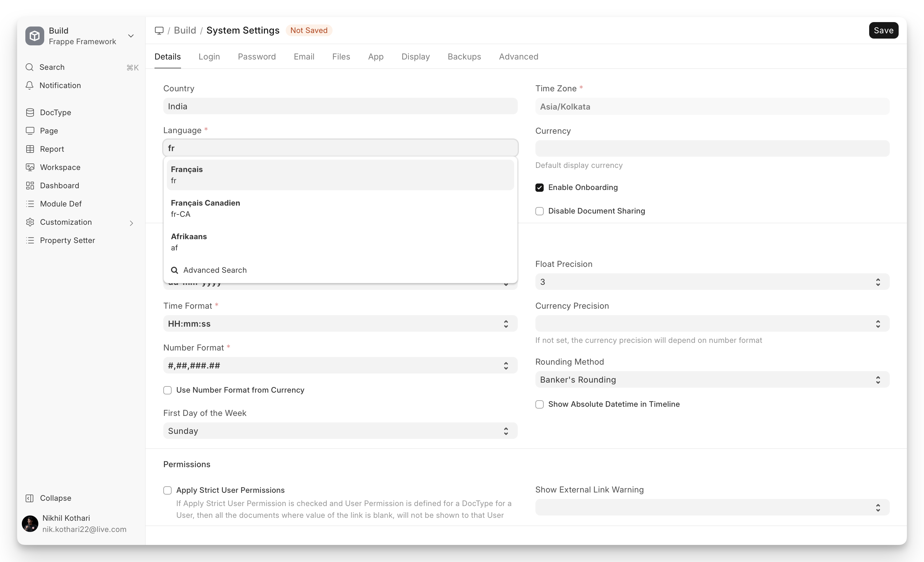Click the Search magnifier icon in sidebar
The width and height of the screenshot is (924, 562).
click(29, 67)
